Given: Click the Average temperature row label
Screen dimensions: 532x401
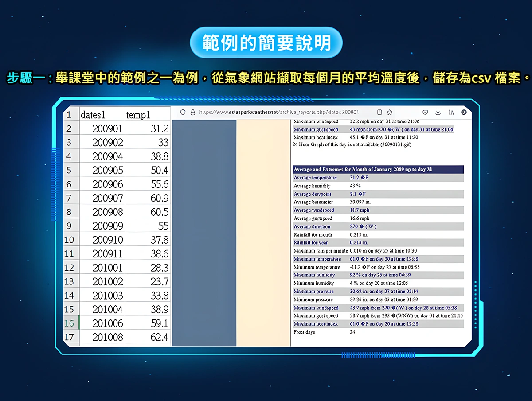Looking at the screenshot, I should click(315, 178).
